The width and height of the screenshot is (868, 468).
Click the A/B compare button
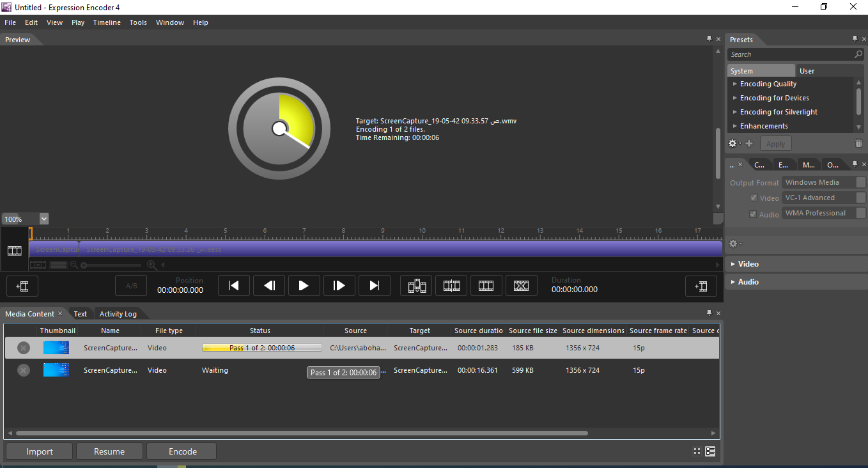click(x=131, y=286)
